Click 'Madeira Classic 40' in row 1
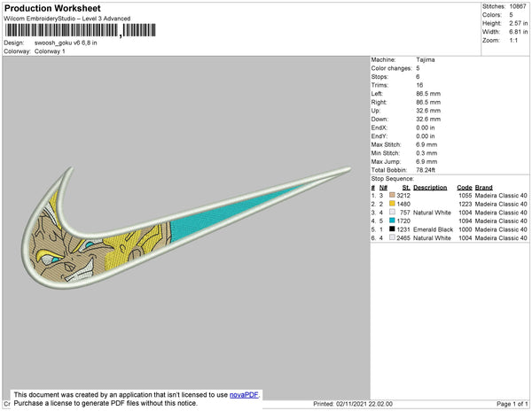Viewport: 532px width, 411px height. click(501, 196)
